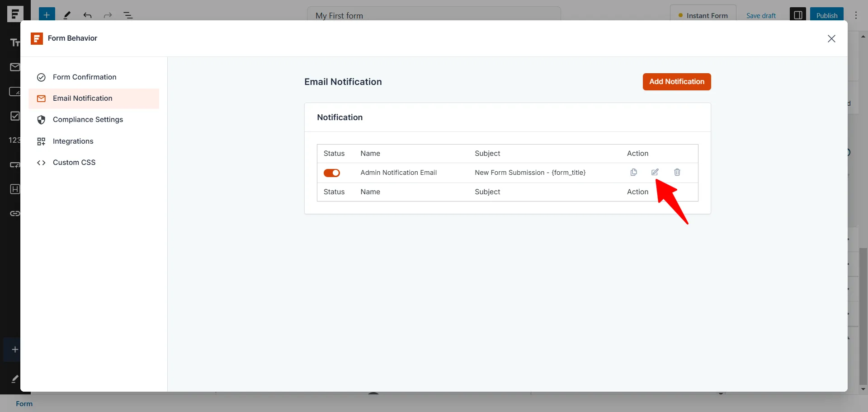Viewport: 868px width, 412px height.
Task: Delete the Admin Notification Email with trash icon
Action: pos(677,172)
